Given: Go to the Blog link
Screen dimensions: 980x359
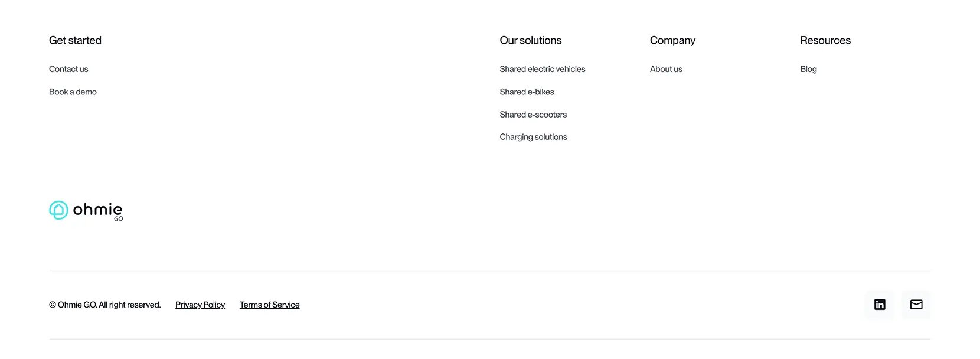Looking at the screenshot, I should [x=808, y=69].
